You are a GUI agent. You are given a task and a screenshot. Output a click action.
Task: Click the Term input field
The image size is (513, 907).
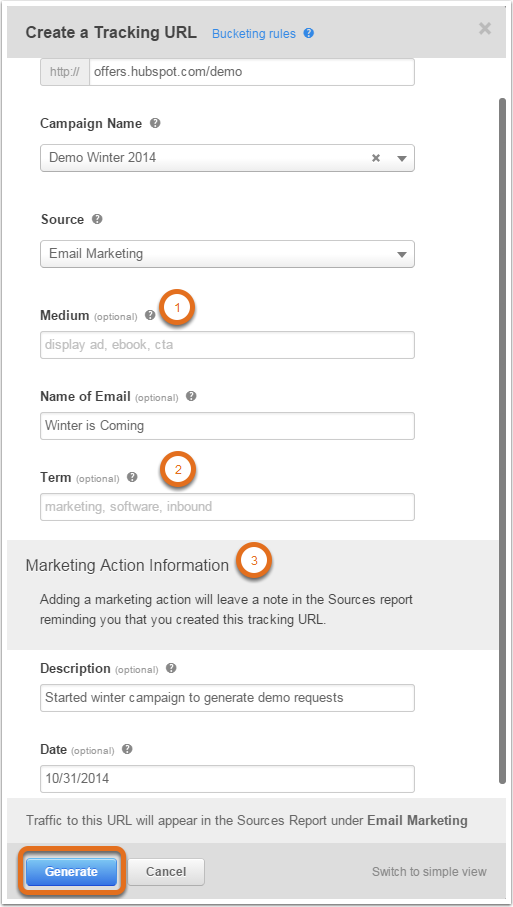[227, 507]
